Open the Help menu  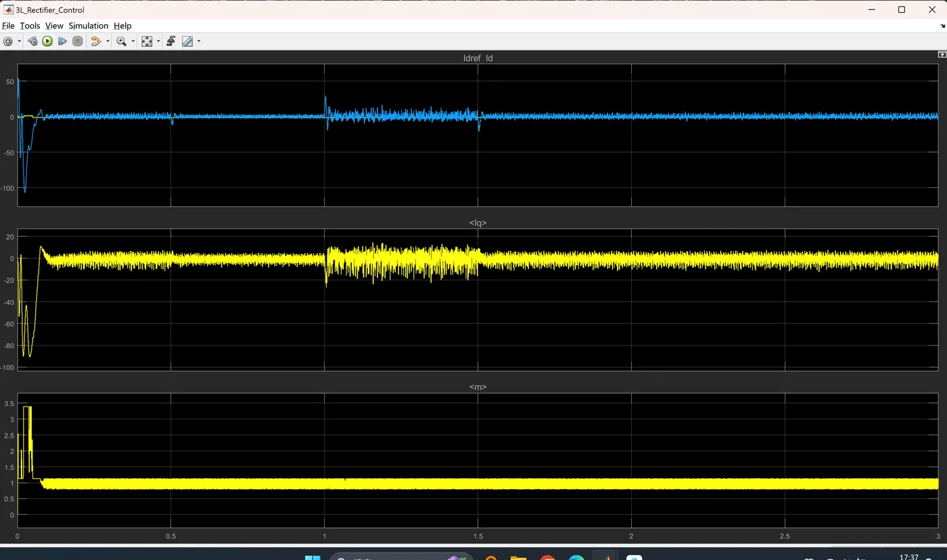tap(122, 26)
